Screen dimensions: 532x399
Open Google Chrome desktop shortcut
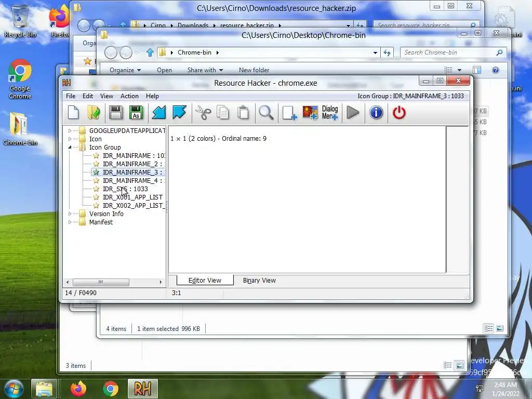coord(20,79)
